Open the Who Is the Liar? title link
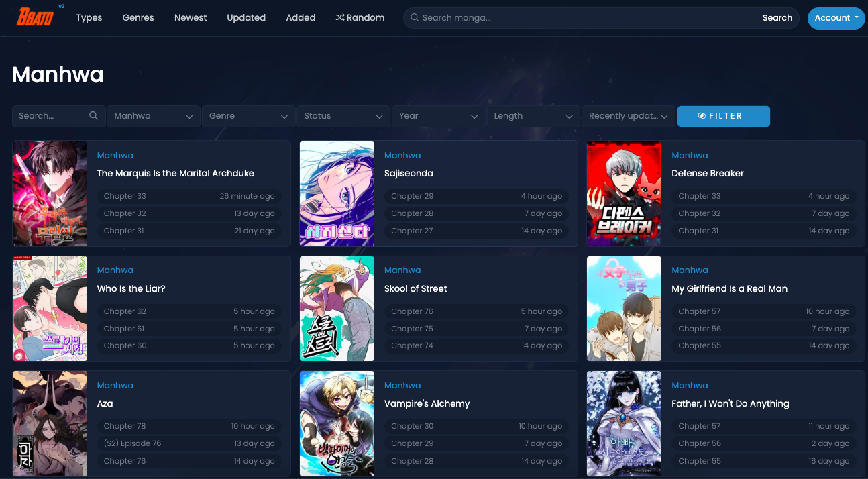Image resolution: width=868 pixels, height=479 pixels. (x=131, y=288)
